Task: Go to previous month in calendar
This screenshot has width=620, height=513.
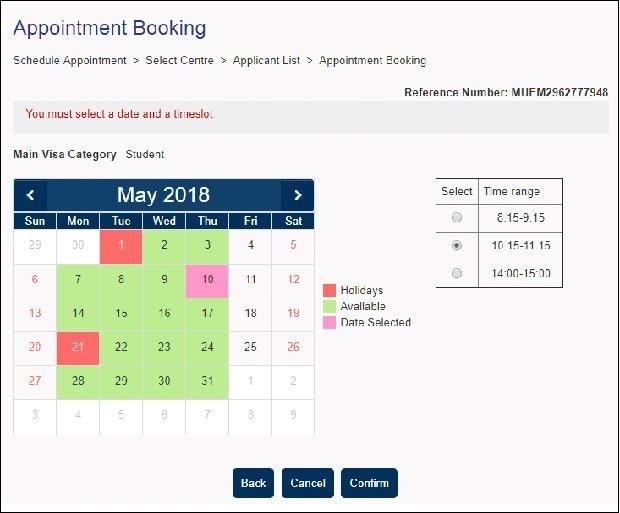Action: click(30, 195)
